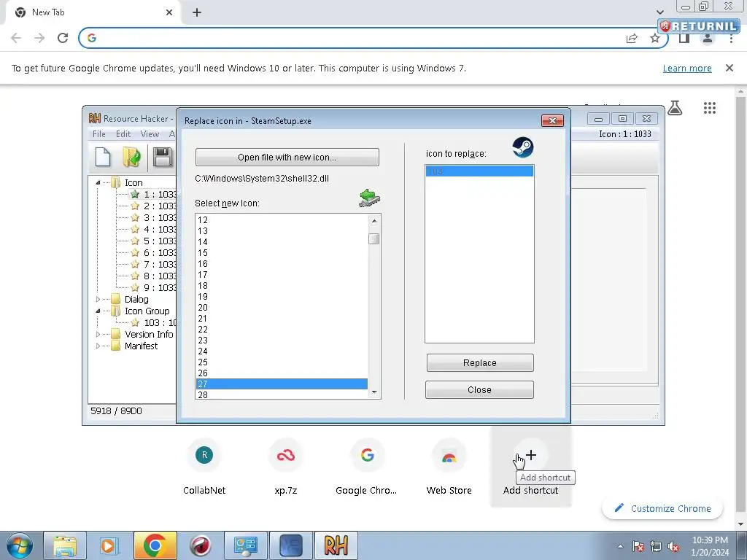747x560 pixels.
Task: Click the Windows Start orb
Action: click(x=20, y=545)
